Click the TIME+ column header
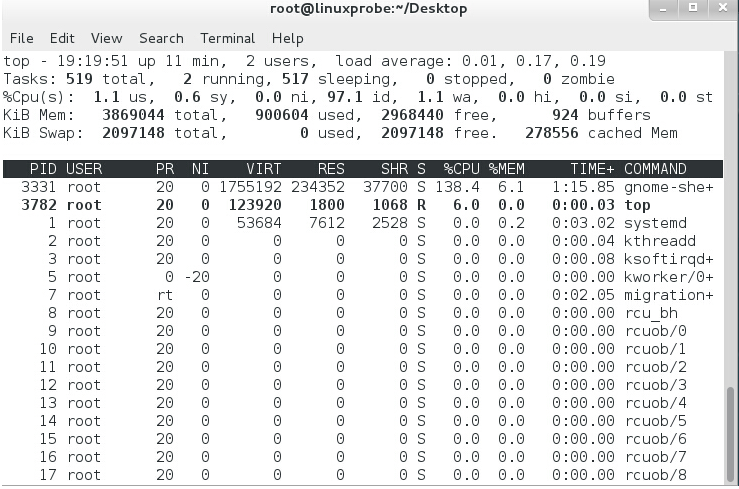The height and width of the screenshot is (489, 739). point(592,169)
